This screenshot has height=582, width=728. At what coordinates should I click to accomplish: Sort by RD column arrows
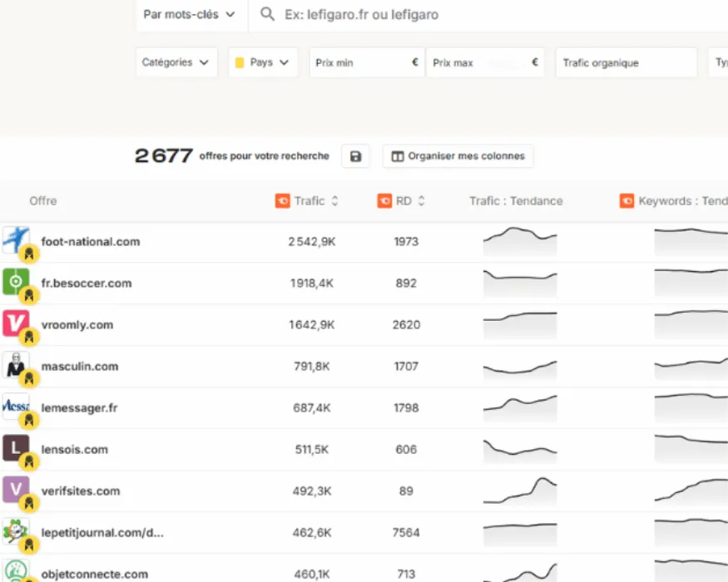[421, 201]
